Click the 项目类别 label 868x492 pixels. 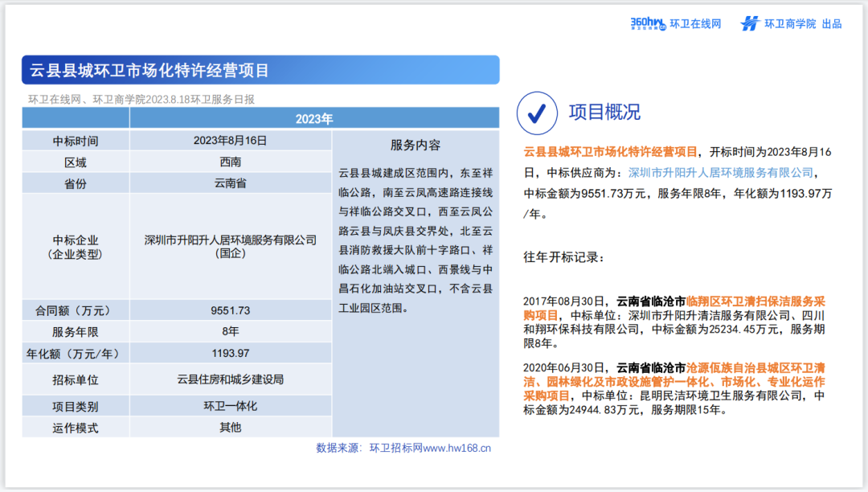pyautogui.click(x=76, y=406)
